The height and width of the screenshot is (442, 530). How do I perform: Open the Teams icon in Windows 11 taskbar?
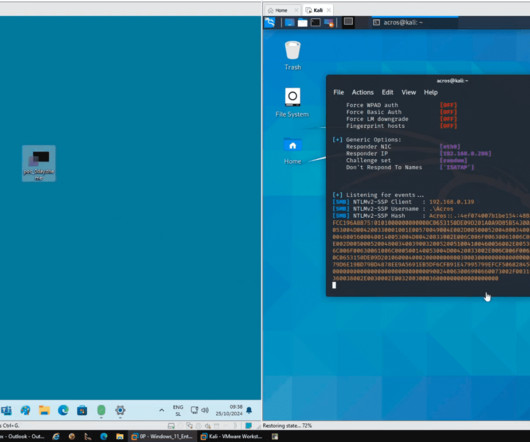coord(6,410)
